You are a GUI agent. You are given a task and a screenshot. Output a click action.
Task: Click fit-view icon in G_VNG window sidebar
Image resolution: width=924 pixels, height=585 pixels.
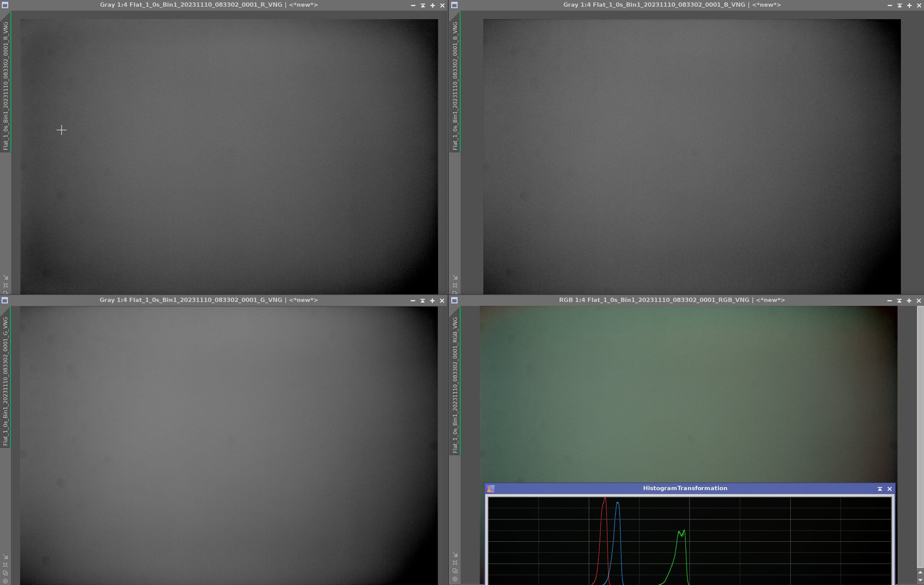pos(5,565)
